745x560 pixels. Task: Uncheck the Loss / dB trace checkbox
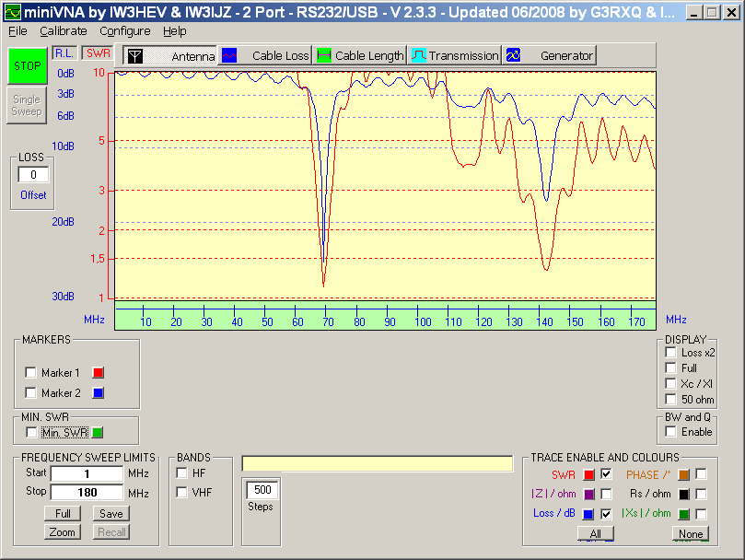point(606,514)
